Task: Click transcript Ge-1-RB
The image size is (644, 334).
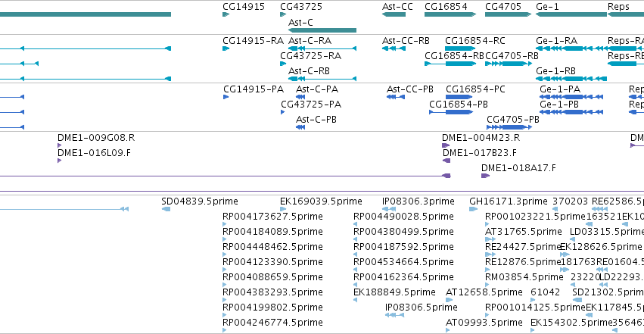Action: 555,71
